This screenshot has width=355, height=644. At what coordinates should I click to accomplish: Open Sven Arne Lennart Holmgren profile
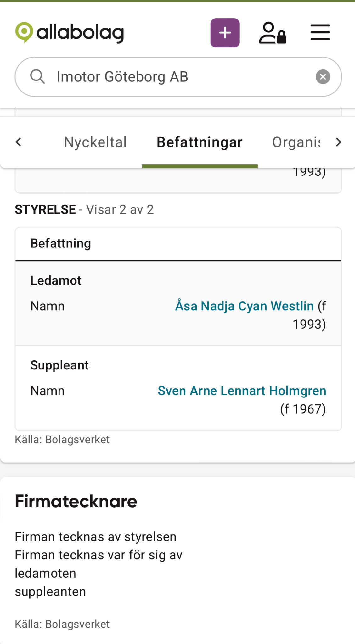tap(242, 391)
